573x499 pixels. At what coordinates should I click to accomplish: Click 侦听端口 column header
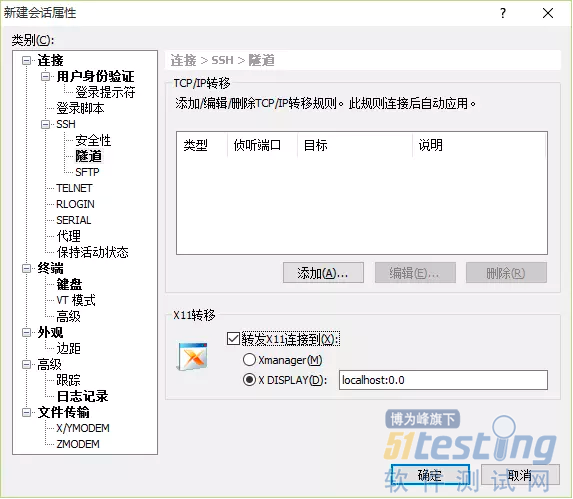coord(262,145)
